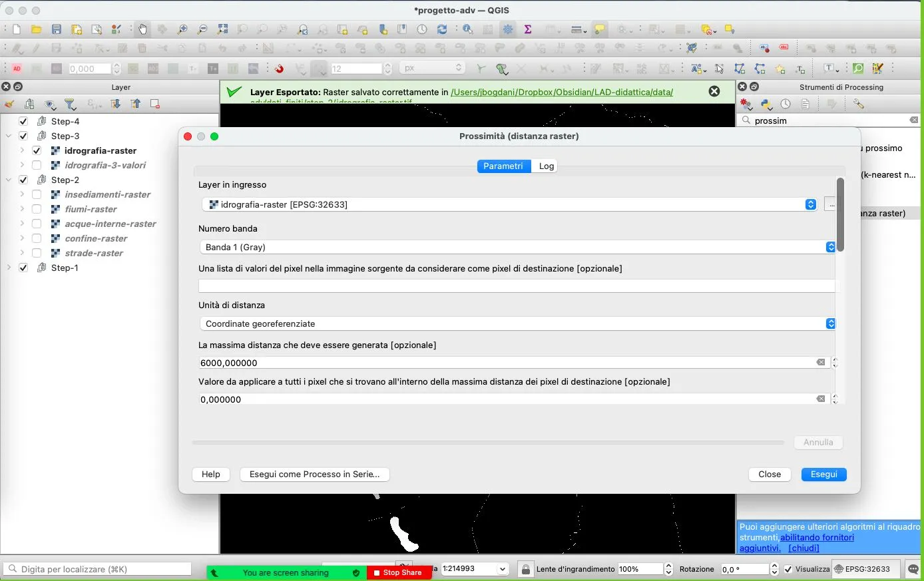Open the Python console icon in Processing panel

766,104
